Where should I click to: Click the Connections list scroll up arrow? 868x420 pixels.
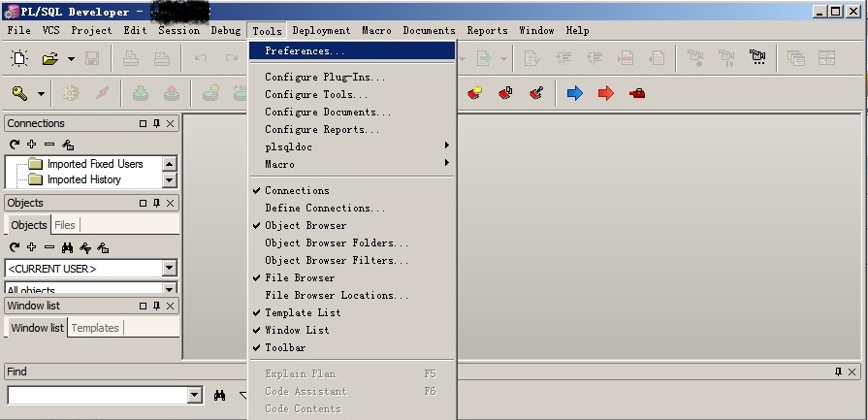pyautogui.click(x=170, y=163)
